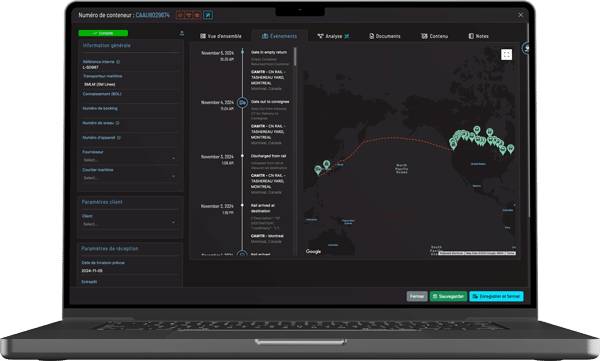Open the Courtier maritime dropdown
Screen dimensions: 600x361
pos(130,178)
